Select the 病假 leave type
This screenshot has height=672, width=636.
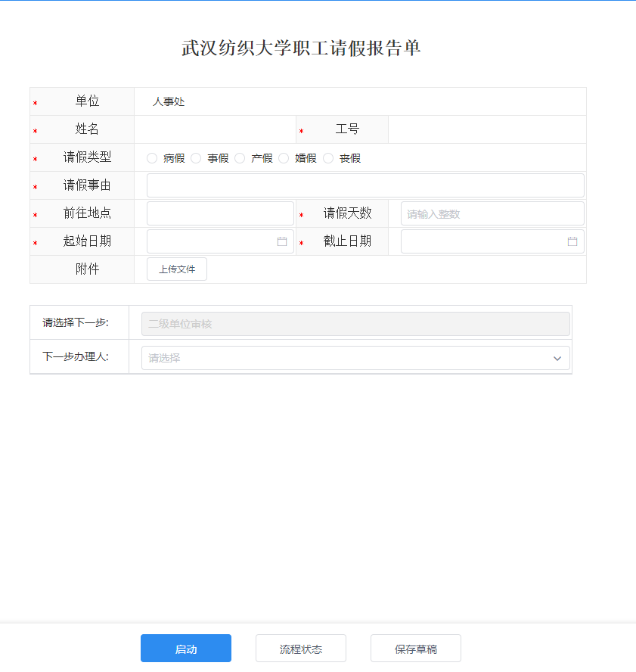click(152, 158)
